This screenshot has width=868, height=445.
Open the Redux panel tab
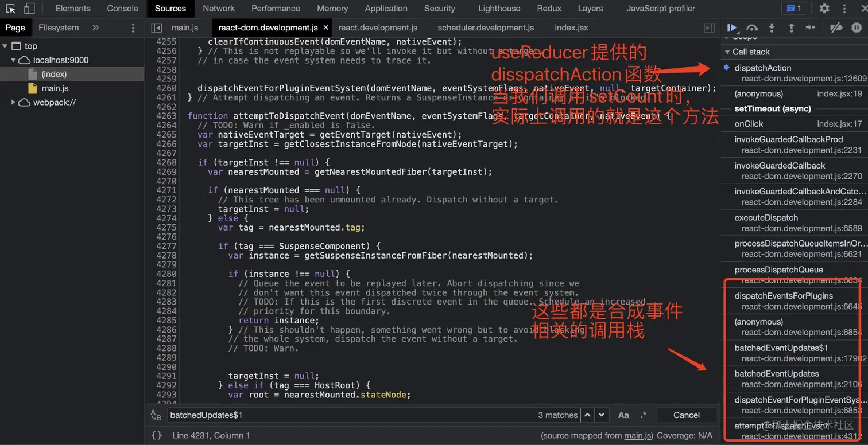click(x=549, y=9)
